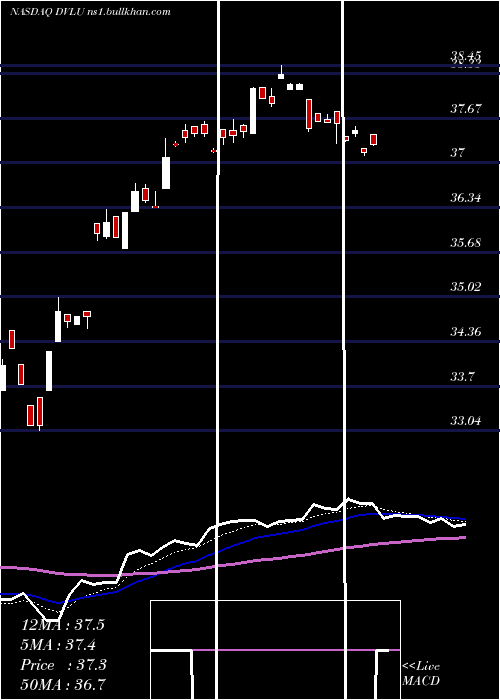
Task: Click the highest candlestick near 38.45
Action: (x=281, y=74)
